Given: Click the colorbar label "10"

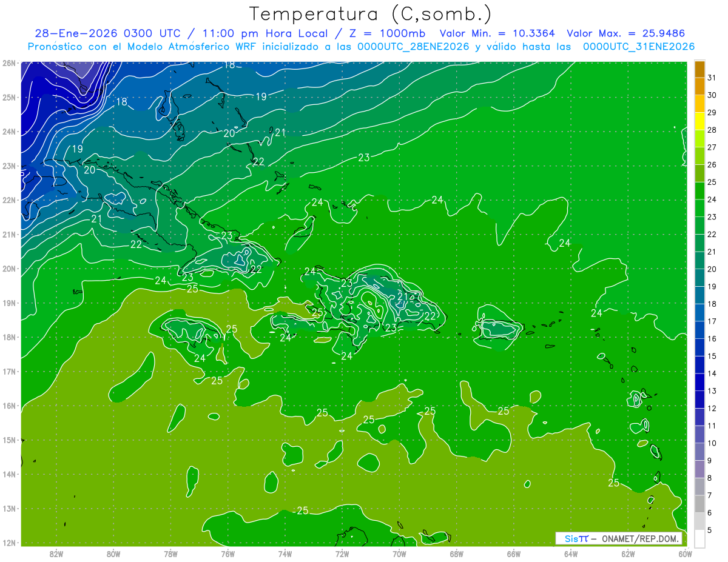Looking at the screenshot, I should tap(712, 443).
